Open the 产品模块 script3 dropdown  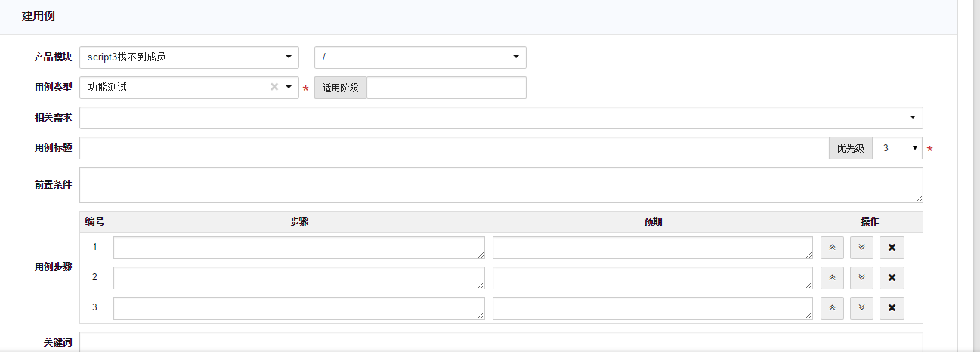189,57
